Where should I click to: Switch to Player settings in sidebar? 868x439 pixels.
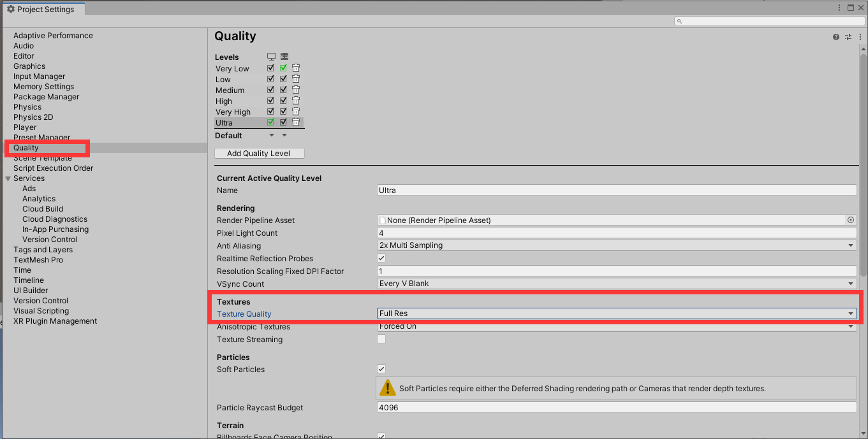tap(25, 127)
